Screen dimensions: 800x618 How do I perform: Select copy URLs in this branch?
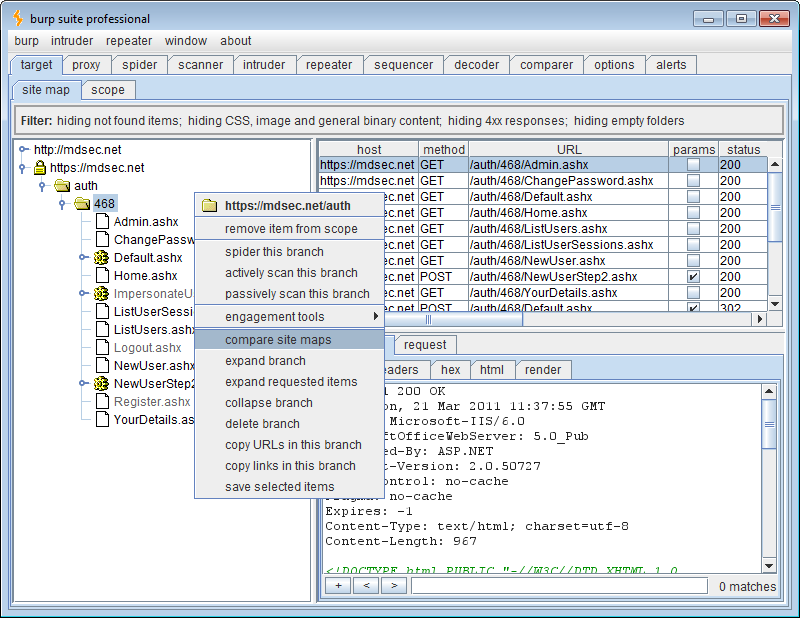coord(289,444)
